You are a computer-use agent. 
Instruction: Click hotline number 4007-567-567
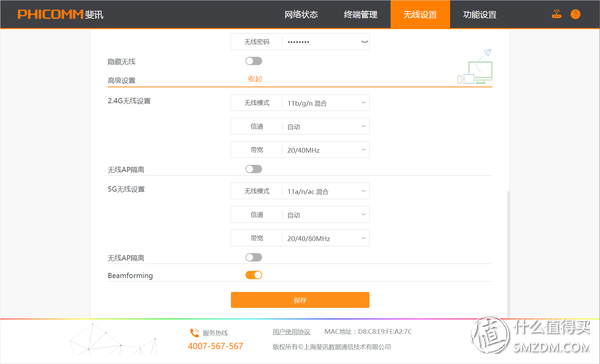click(x=215, y=346)
